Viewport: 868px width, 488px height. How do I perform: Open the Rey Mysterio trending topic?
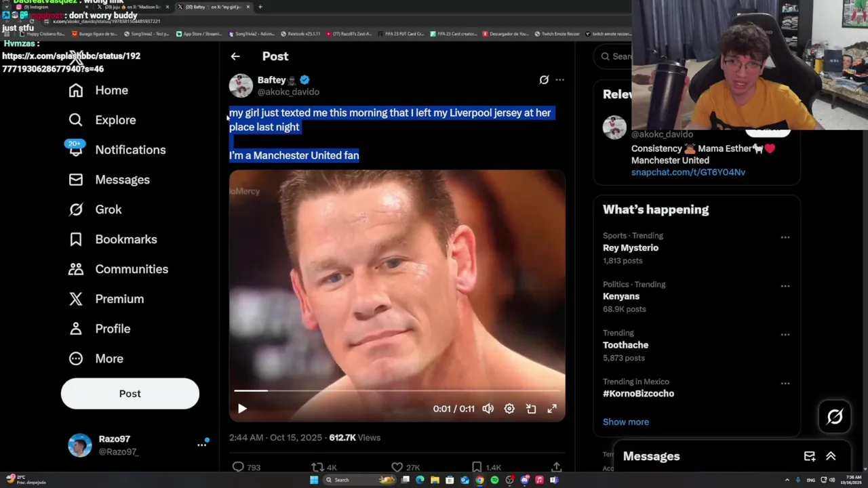point(631,248)
